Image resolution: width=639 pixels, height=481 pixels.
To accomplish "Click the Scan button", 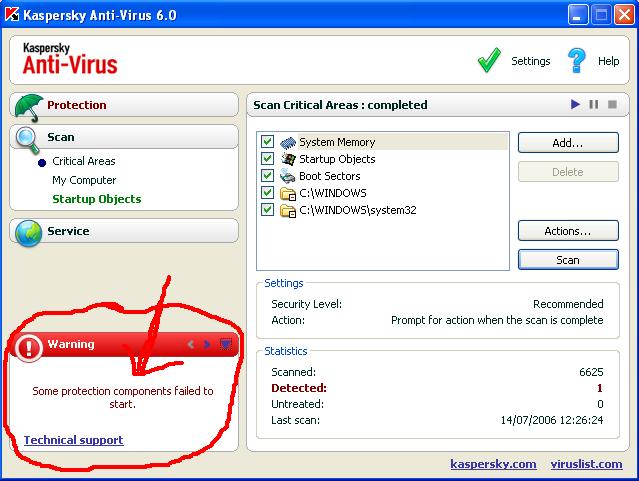I will click(x=568, y=260).
